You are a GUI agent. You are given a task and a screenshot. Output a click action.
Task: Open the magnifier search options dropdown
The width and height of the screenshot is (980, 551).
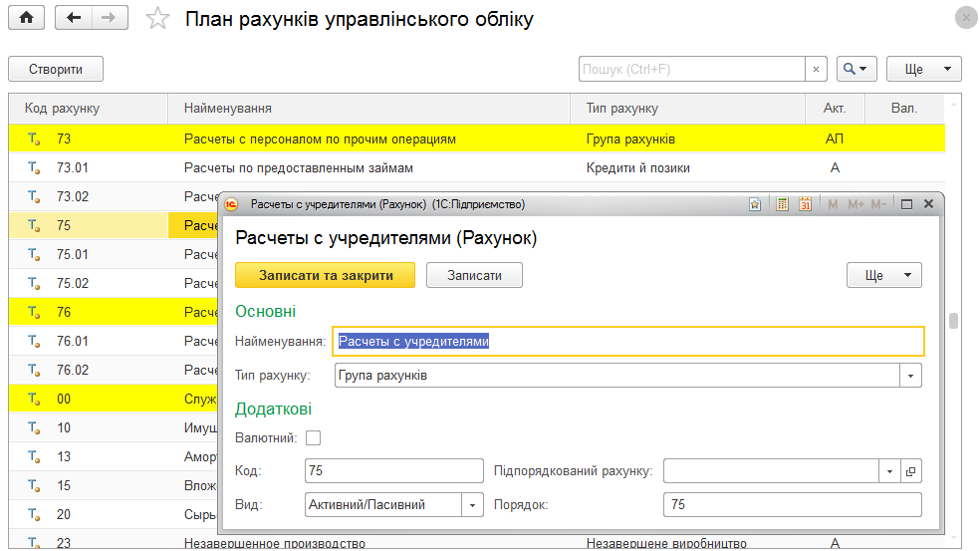[x=857, y=69]
